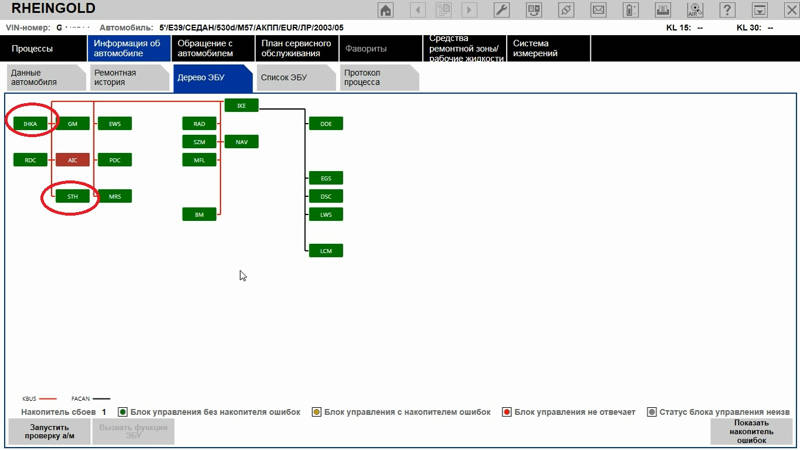
Task: Click the DDE engine control unit node
Action: 325,124
